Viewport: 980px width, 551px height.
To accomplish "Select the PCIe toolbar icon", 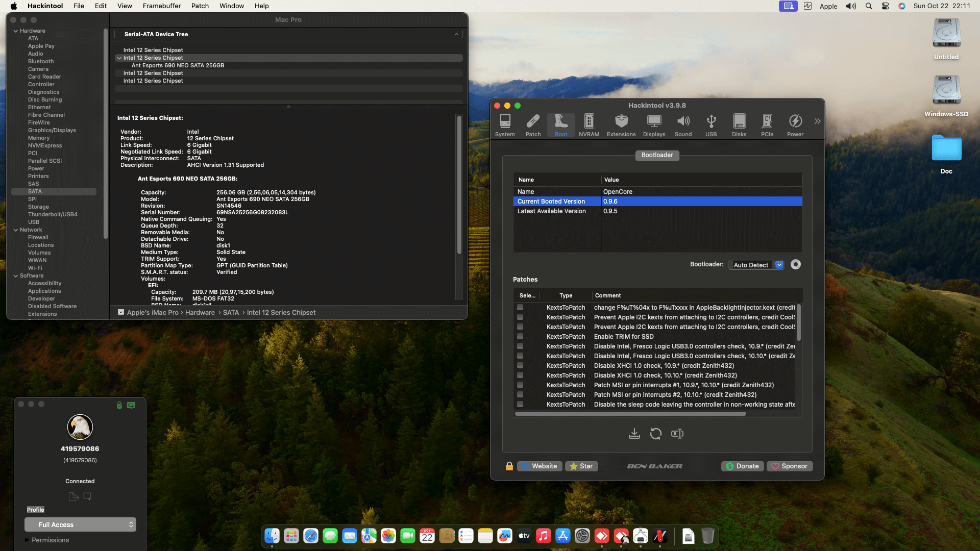I will pyautogui.click(x=767, y=125).
